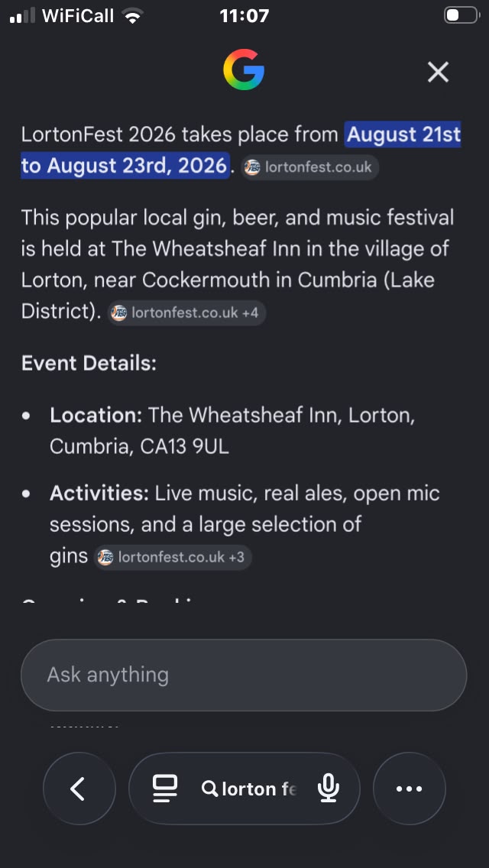The height and width of the screenshot is (868, 489).
Task: Tap the Wi-Fi icon in the status bar
Action: coord(132,15)
